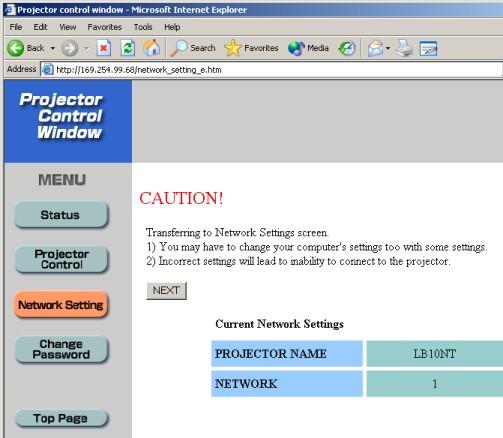Go back with the green Back arrow
This screenshot has height=438, width=503.
[25, 48]
